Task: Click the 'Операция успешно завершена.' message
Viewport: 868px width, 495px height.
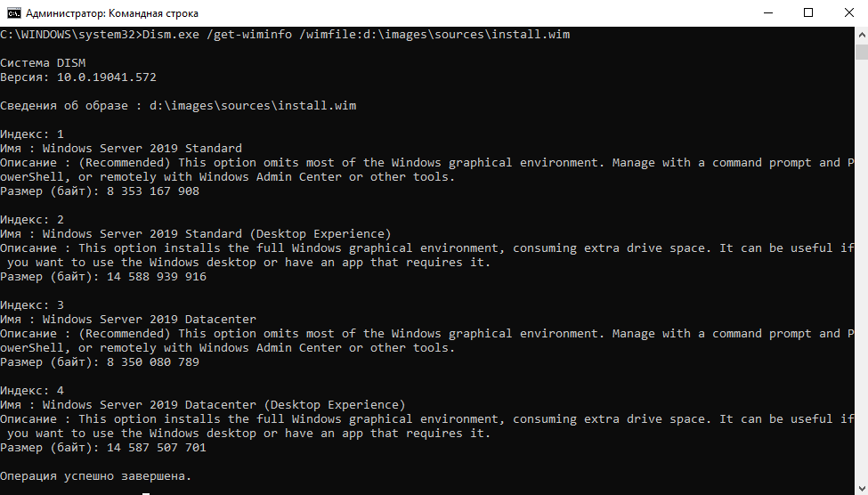Action: 96,476
